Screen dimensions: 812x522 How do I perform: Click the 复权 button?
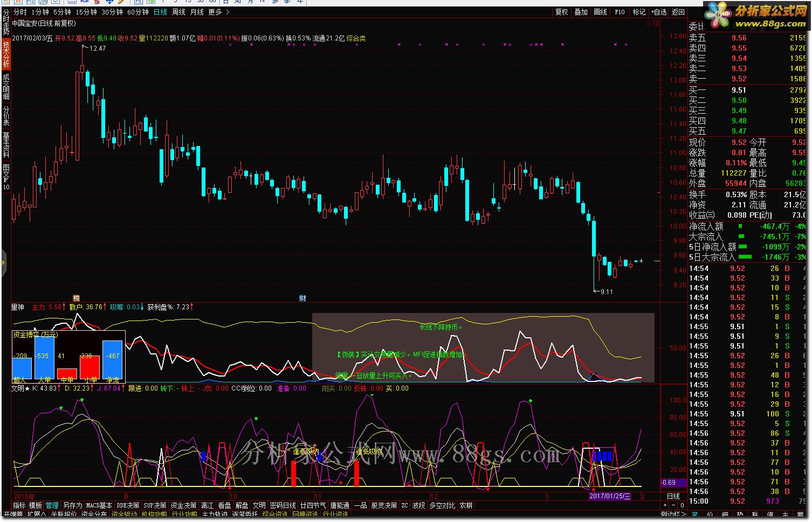pyautogui.click(x=562, y=12)
